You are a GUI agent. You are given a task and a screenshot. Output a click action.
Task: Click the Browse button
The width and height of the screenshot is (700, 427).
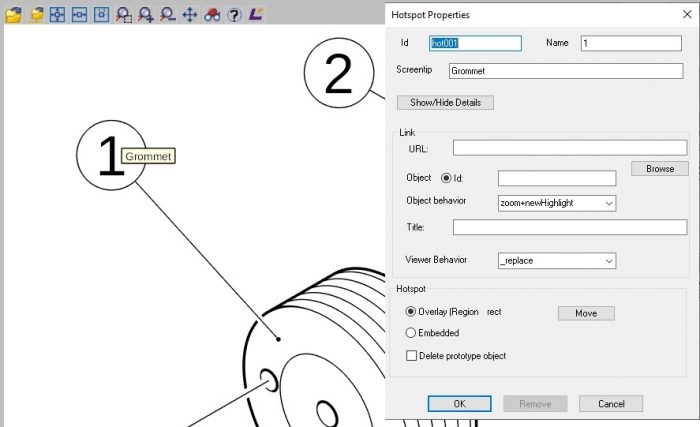tap(659, 169)
